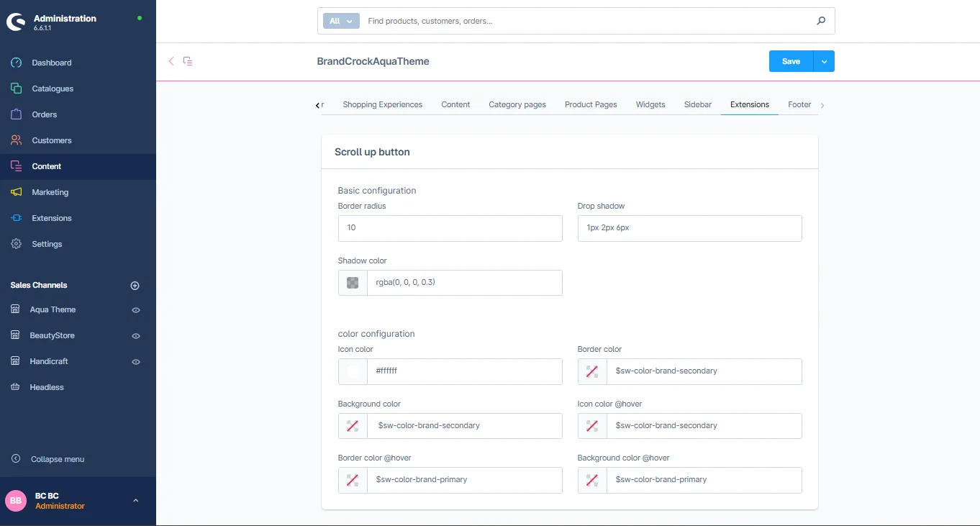This screenshot has width=980, height=526.
Task: Toggle Aqua Theme storefront eye icon
Action: (135, 310)
